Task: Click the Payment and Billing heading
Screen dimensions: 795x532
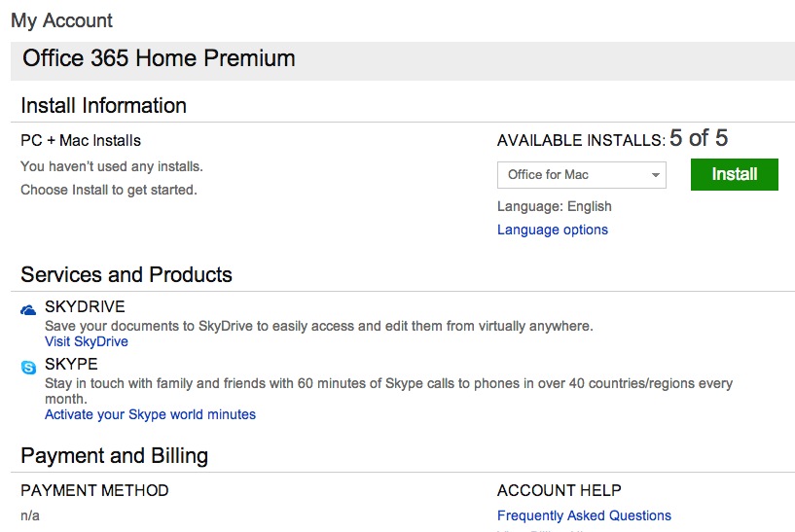Action: (x=114, y=455)
